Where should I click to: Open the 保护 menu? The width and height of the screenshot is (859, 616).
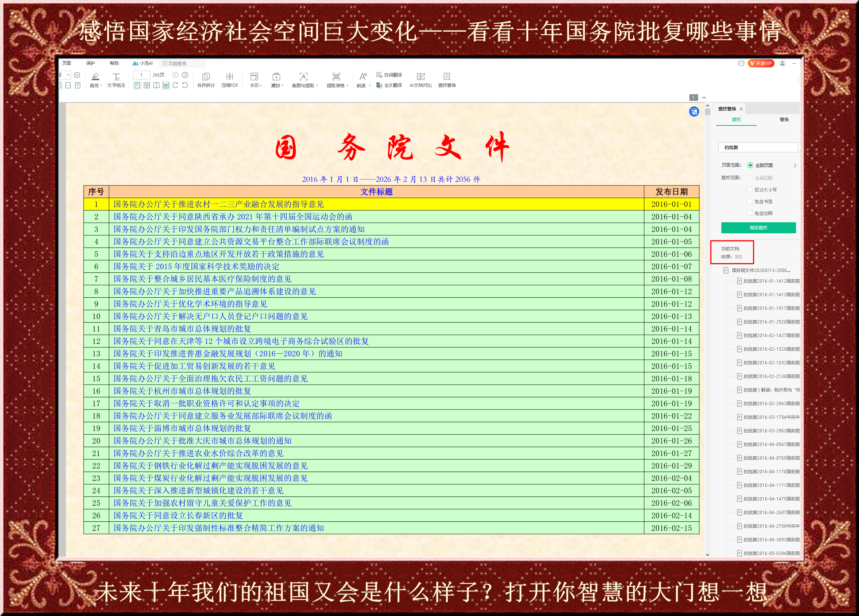point(91,63)
